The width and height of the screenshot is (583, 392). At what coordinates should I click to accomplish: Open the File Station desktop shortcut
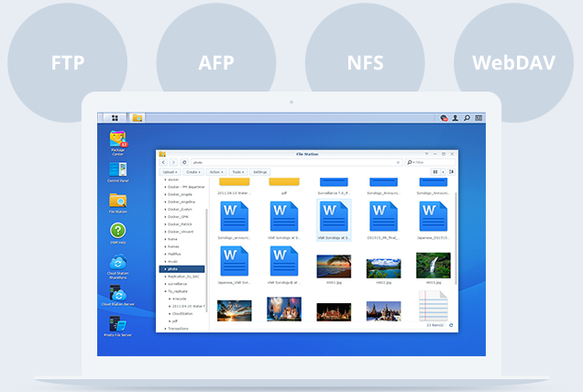tap(118, 203)
